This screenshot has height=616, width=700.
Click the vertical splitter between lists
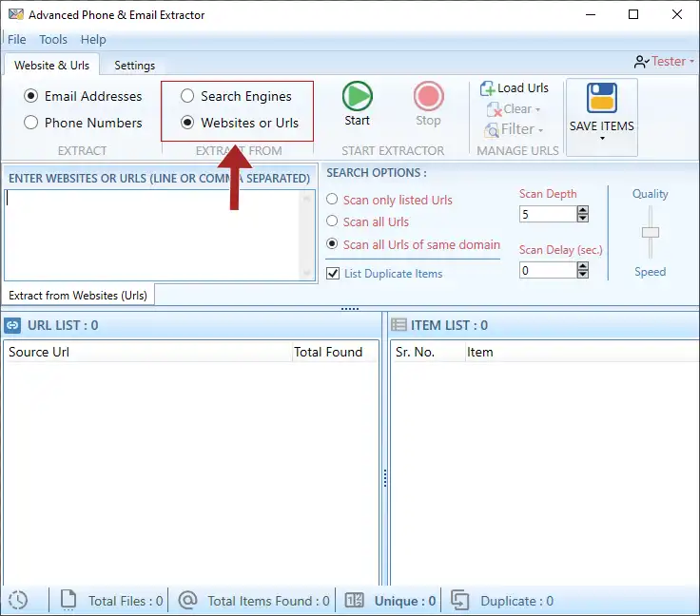(385, 478)
